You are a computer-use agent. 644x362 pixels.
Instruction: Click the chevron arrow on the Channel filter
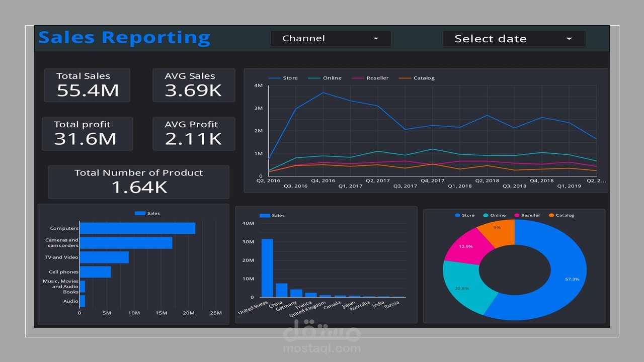[375, 38]
